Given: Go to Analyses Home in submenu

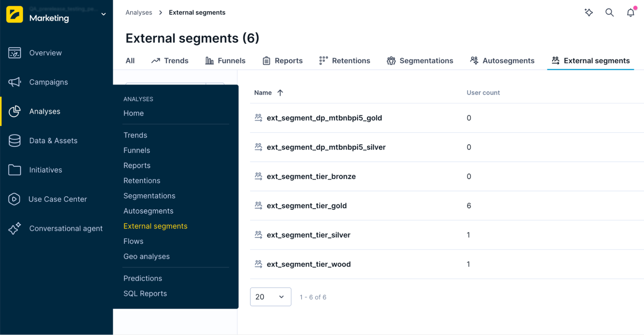Looking at the screenshot, I should click(x=134, y=113).
